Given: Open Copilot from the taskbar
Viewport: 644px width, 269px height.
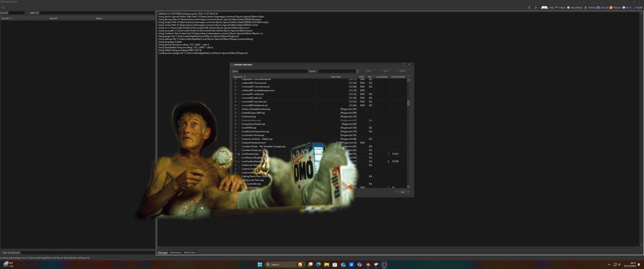Looking at the screenshot, I should (360, 265).
